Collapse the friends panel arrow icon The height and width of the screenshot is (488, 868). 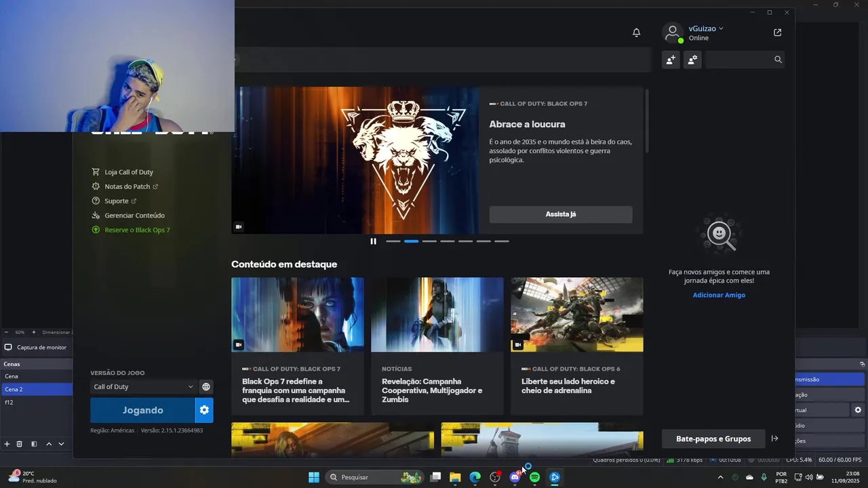(x=775, y=439)
